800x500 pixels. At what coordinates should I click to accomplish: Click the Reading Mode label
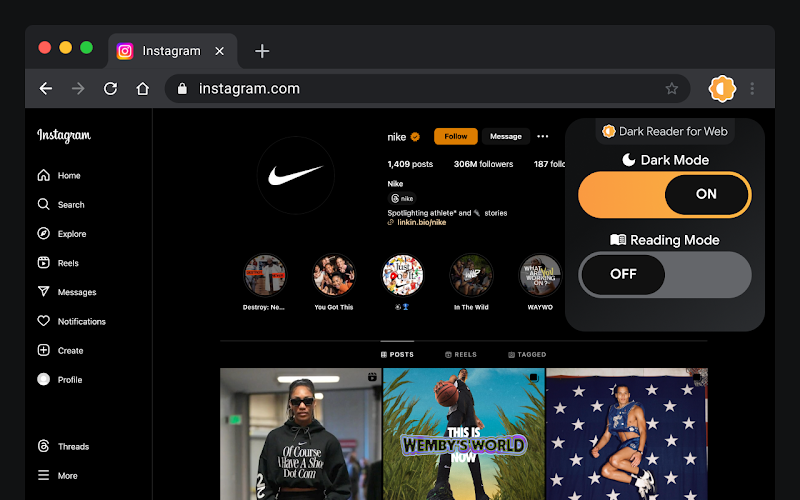coord(665,240)
